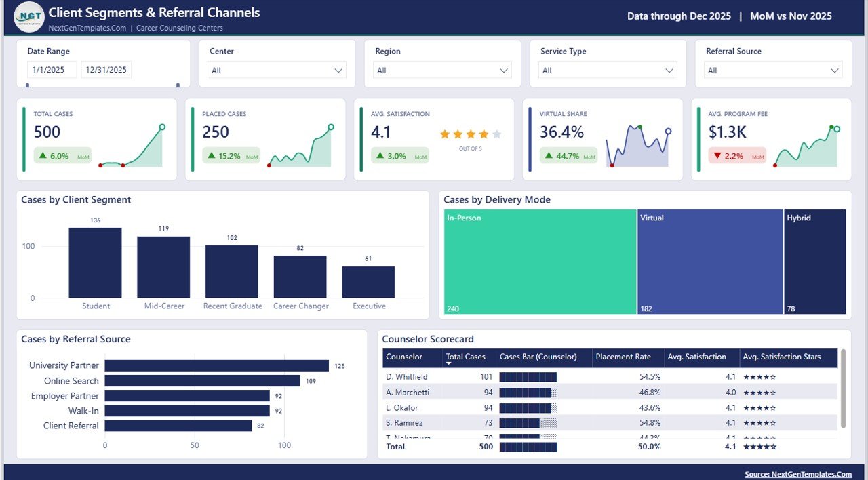The image size is (868, 480).
Task: Select the Virtual treemap tile
Action: [710, 262]
